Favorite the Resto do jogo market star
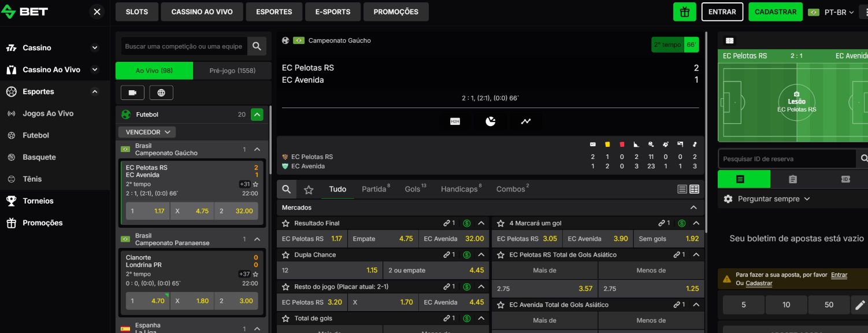The width and height of the screenshot is (868, 333). pyautogui.click(x=285, y=287)
